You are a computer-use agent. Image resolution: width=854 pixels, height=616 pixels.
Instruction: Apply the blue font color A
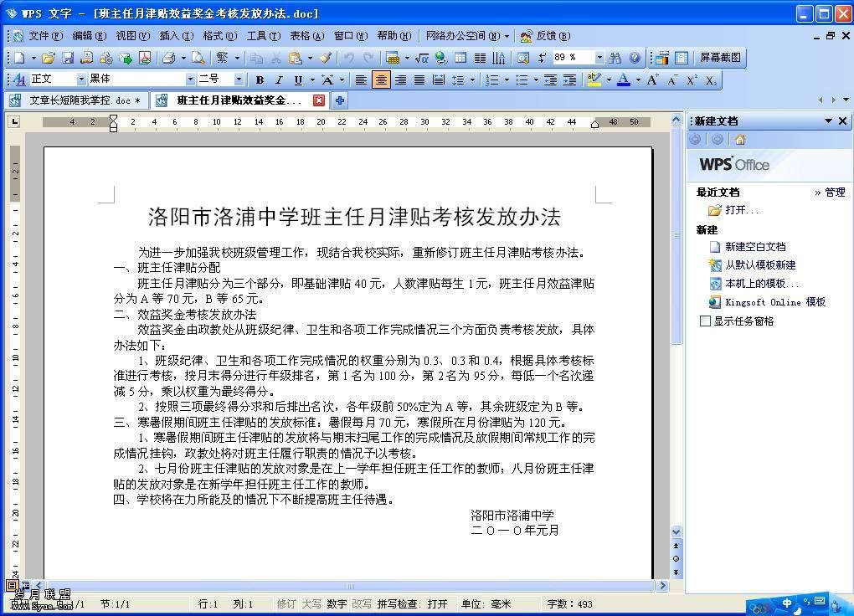(624, 80)
